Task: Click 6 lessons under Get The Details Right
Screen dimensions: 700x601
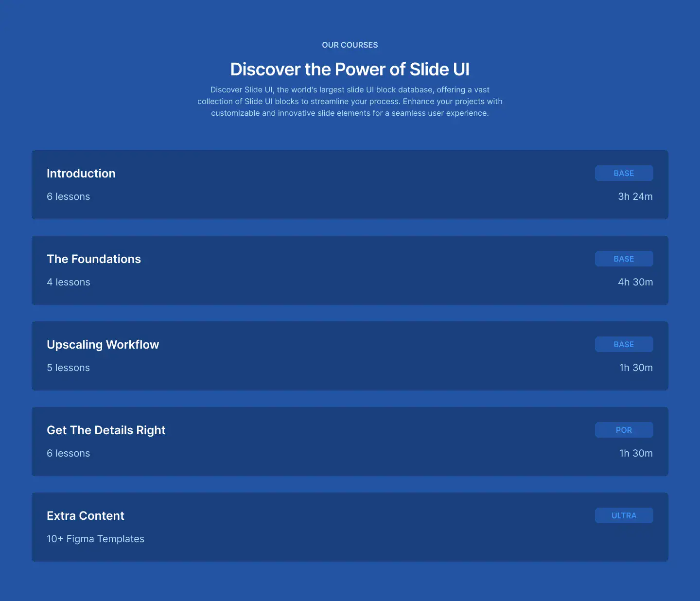Action: click(69, 453)
